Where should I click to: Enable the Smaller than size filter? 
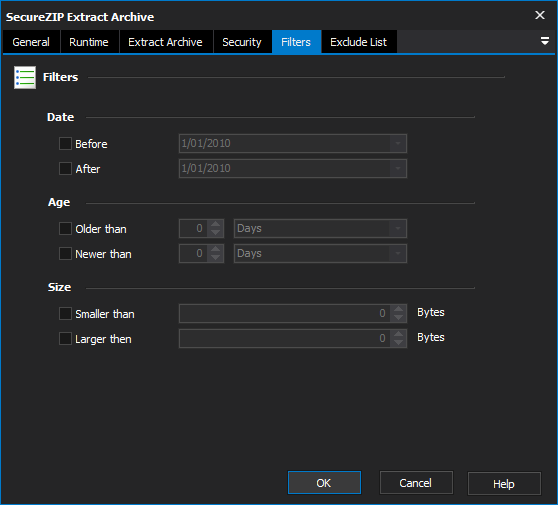[x=65, y=314]
